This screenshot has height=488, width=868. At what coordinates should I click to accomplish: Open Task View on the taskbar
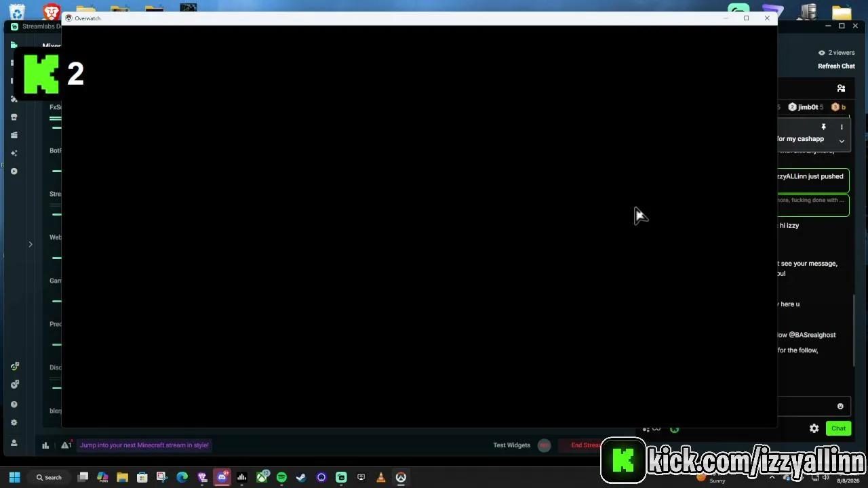(83, 477)
